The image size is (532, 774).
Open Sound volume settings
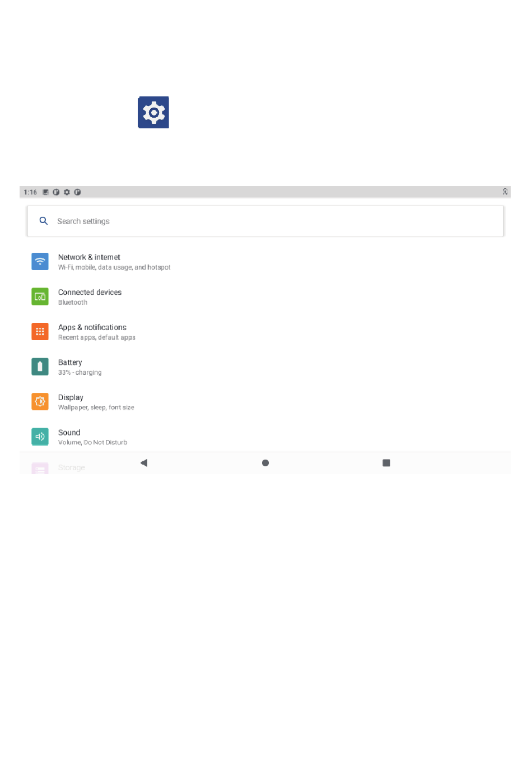coord(265,436)
